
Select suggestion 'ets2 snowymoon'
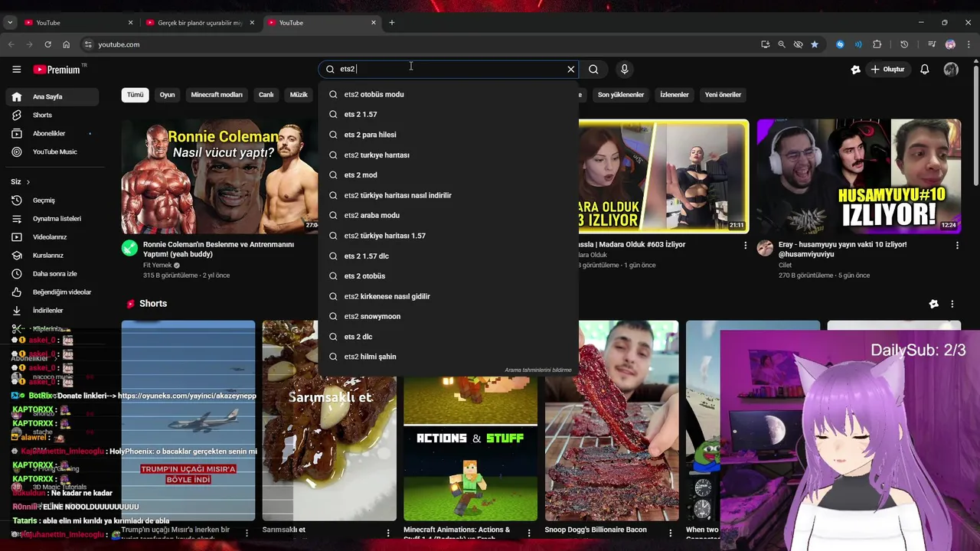[x=448, y=316]
